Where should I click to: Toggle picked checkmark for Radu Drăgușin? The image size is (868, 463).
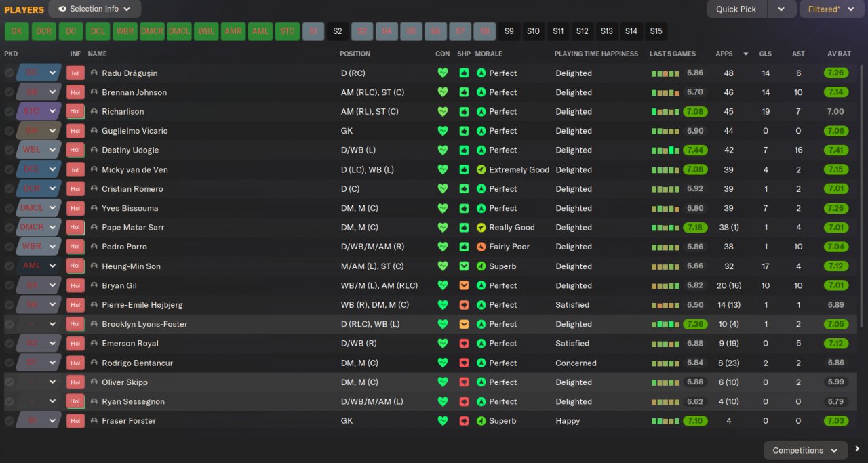click(9, 73)
